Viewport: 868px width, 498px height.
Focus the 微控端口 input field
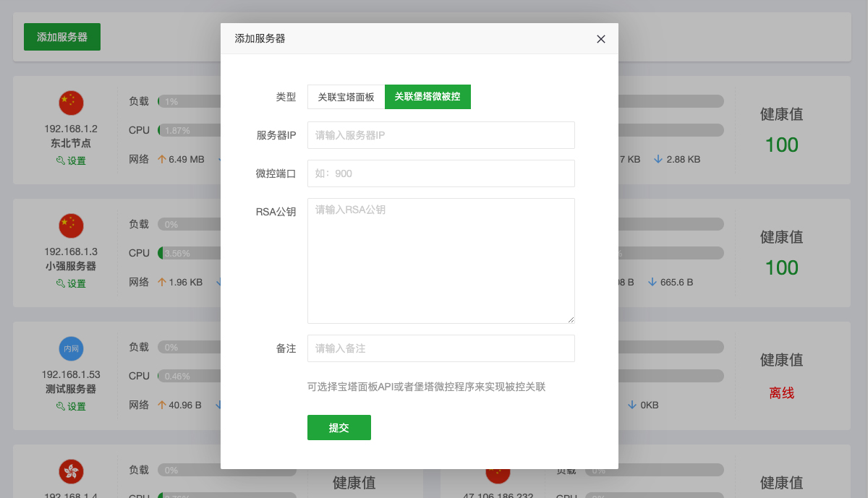coord(441,173)
